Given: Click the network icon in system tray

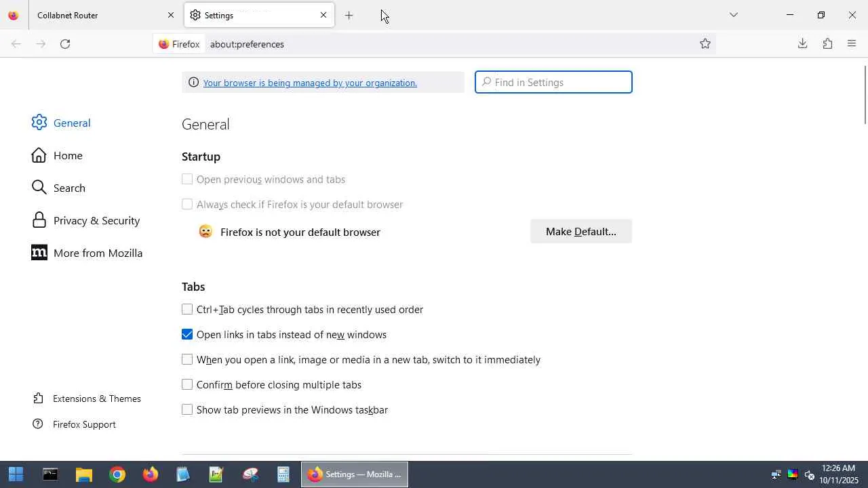Looking at the screenshot, I should point(776,474).
